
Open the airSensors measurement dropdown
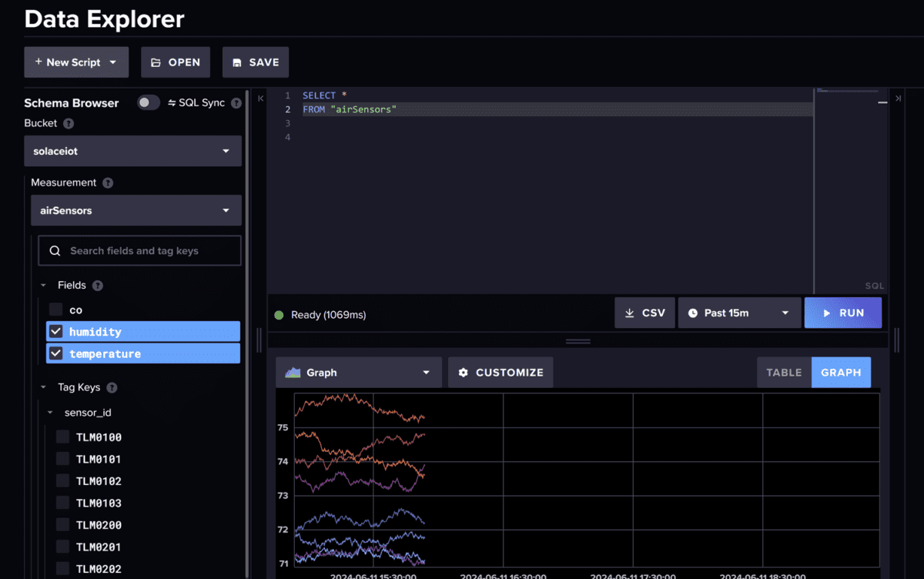(136, 210)
